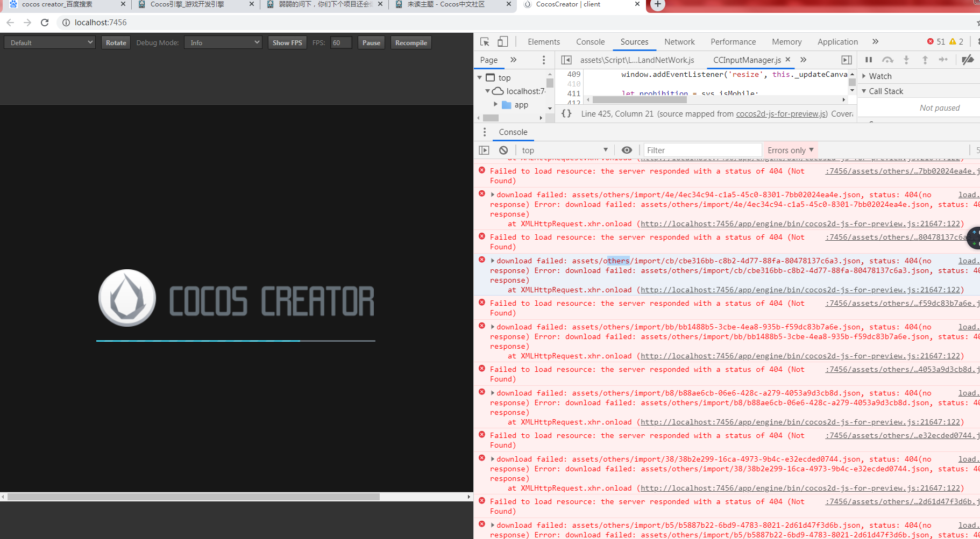Close the cocos creator Baidu search tab
980x539 pixels.
(123, 4)
